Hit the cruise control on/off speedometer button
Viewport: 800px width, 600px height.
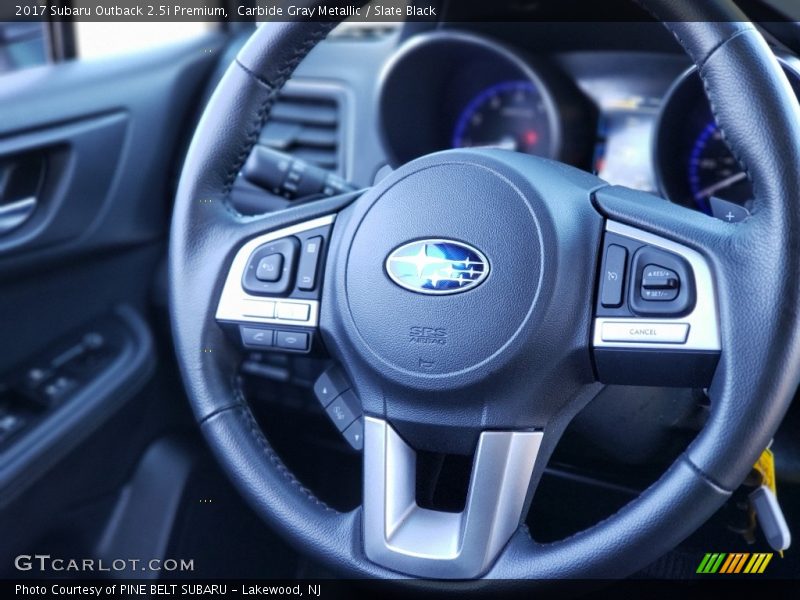coord(613,276)
